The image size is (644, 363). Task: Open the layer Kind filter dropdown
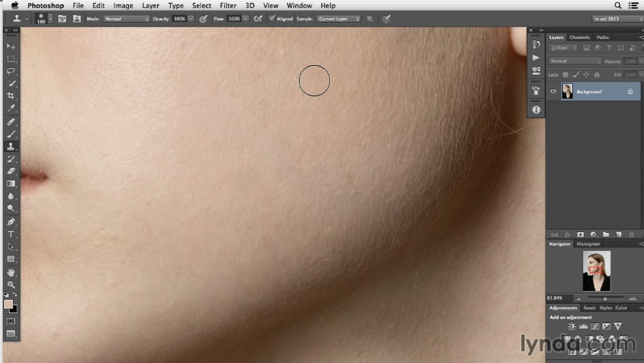563,48
